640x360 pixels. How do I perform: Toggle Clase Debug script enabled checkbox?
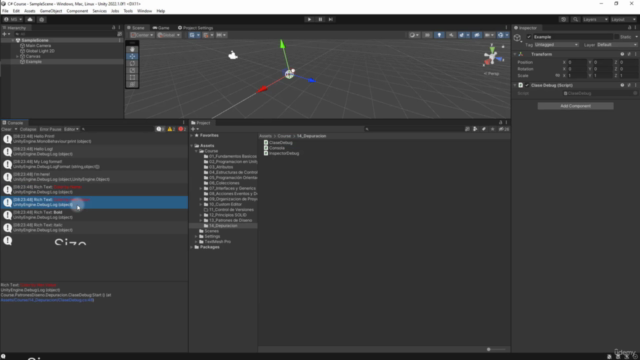[527, 85]
